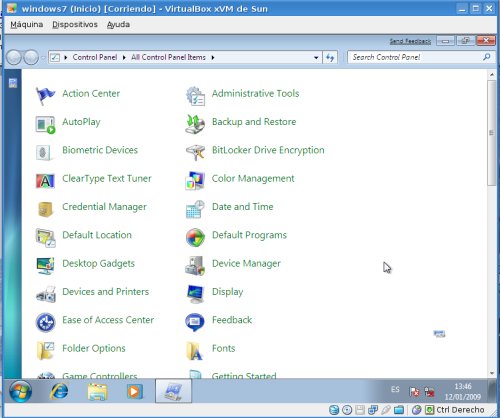The width and height of the screenshot is (500, 418).
Task: Open the Feedback speech bubble icon
Action: [195, 322]
